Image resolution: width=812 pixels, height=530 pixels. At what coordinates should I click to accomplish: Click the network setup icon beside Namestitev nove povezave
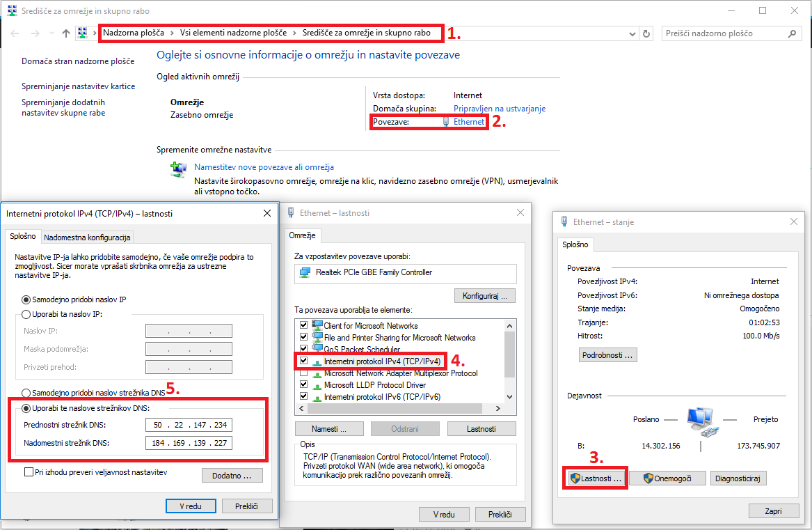[179, 169]
